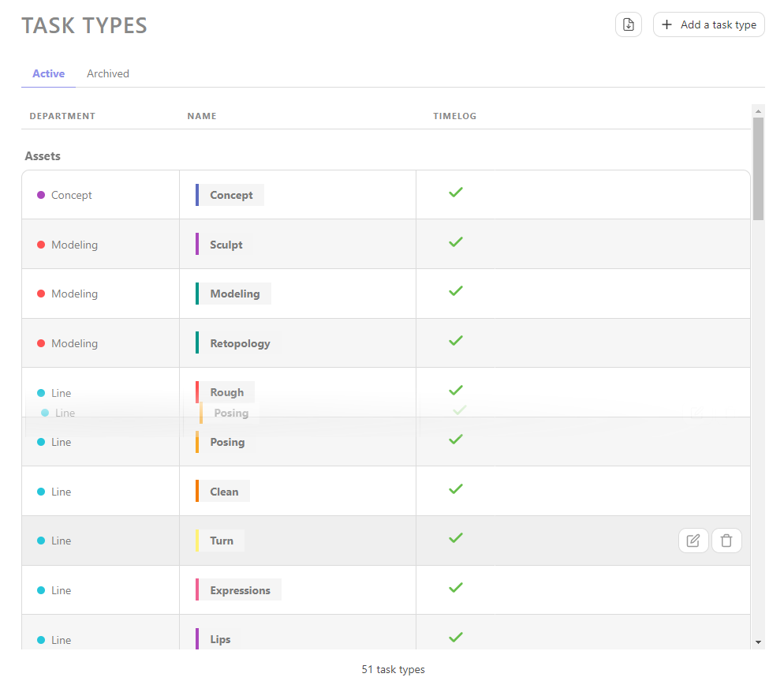This screenshot has width=784, height=681.
Task: Click the timelog checkmark in Concept row
Action: click(x=456, y=192)
